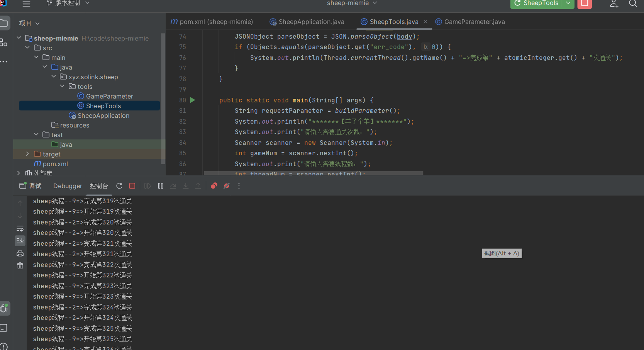The image size is (644, 350).
Task: Toggle soft-wrap in the console
Action: pos(20,228)
